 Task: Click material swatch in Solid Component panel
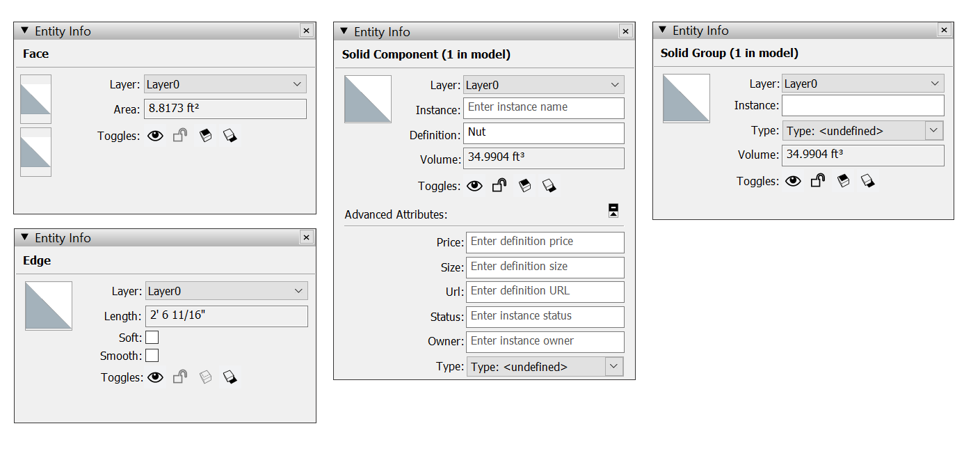368,99
